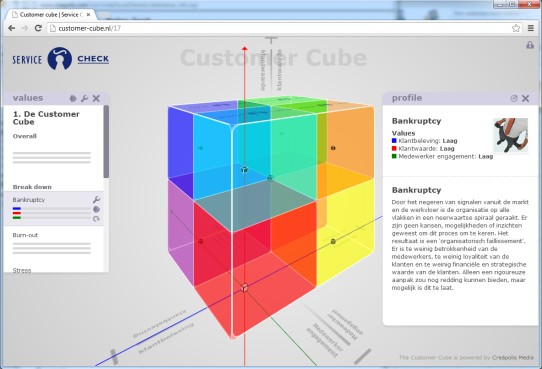542x369 pixels.
Task: Open the Creapolis Media link
Action: click(x=513, y=357)
